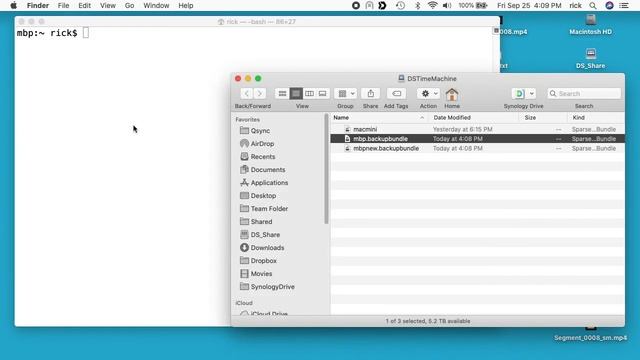This screenshot has height=360, width=640.
Task: Open Desktop in the sidebar
Action: (x=258, y=196)
